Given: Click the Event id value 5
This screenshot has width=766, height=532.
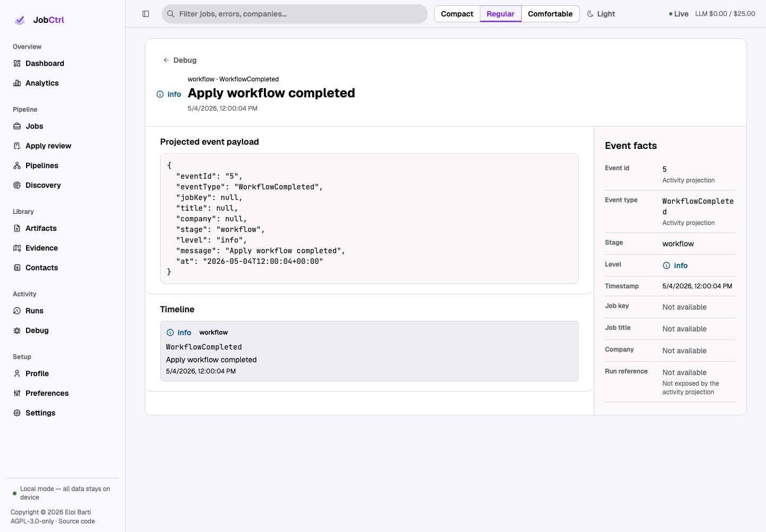Looking at the screenshot, I should click(664, 169).
